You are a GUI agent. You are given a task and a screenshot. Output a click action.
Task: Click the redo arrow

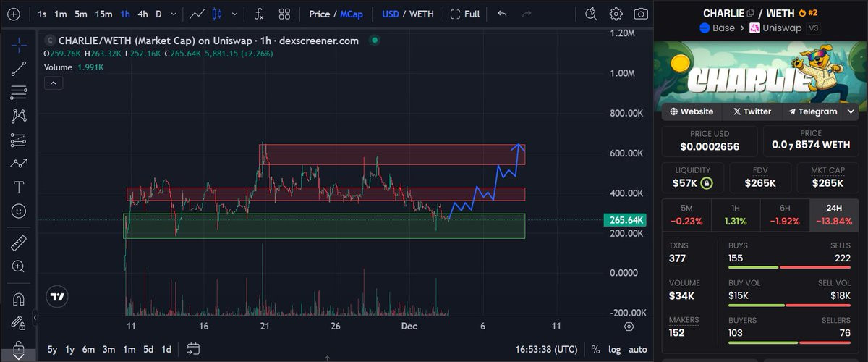(527, 14)
